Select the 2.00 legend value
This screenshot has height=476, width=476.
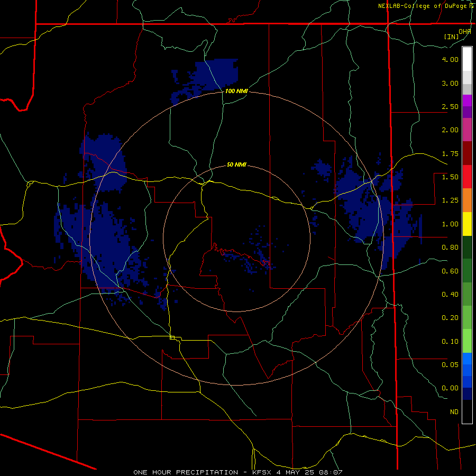click(x=450, y=130)
